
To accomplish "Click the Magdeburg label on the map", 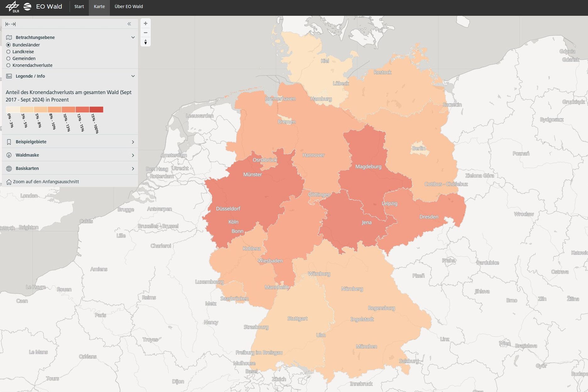I will 368,166.
